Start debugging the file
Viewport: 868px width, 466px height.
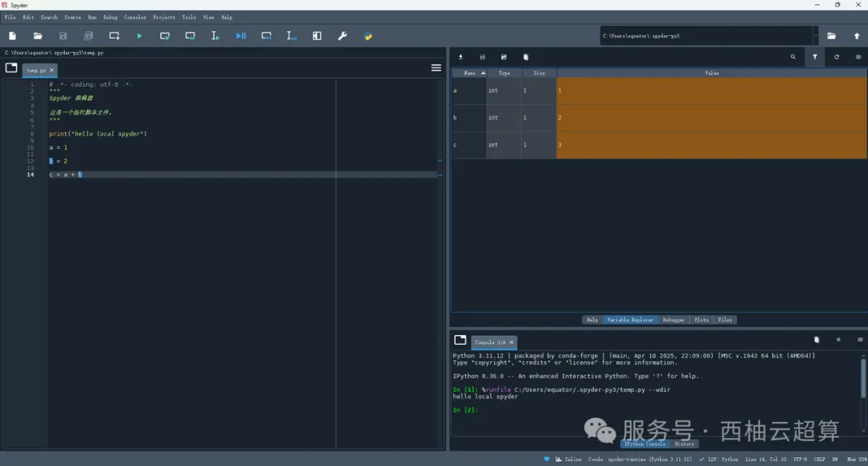point(241,36)
